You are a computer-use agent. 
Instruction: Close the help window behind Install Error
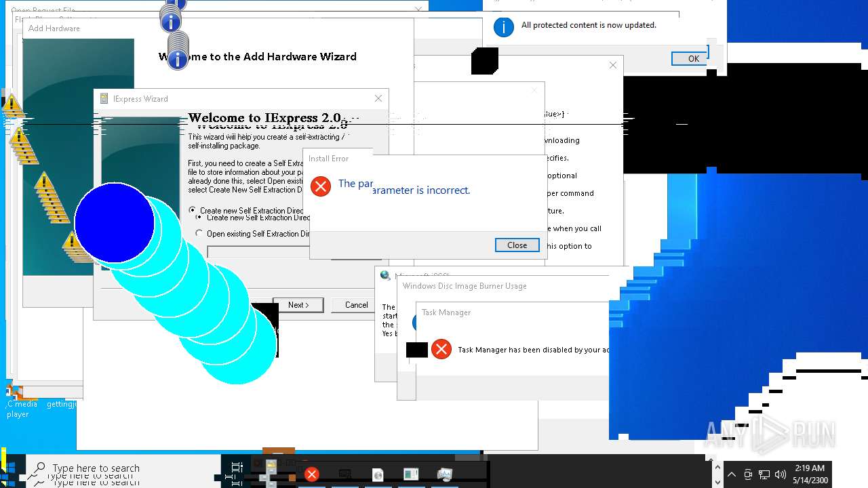tap(613, 65)
